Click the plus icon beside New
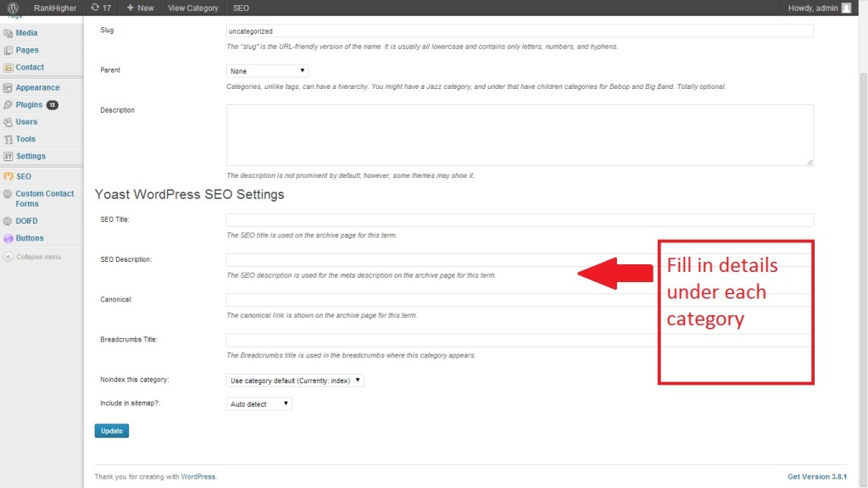This screenshot has height=488, width=868. click(130, 8)
